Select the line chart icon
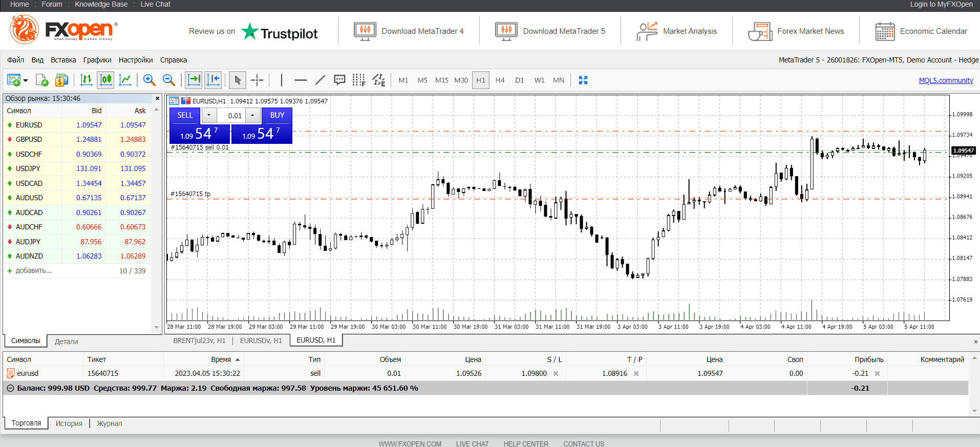Screen dimensions: 980x447 pos(125,80)
